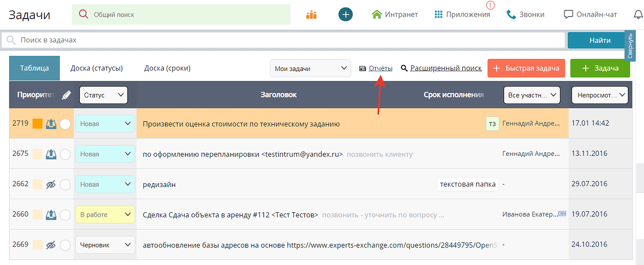This screenshot has height=265, width=644.
Task: Toggle the crossed-eye icon on task 2662
Action: (x=51, y=185)
